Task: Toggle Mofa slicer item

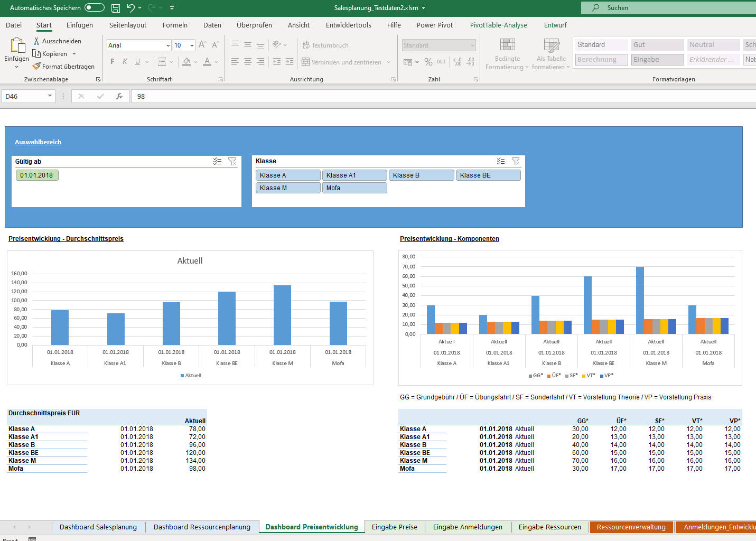Action: [x=354, y=188]
